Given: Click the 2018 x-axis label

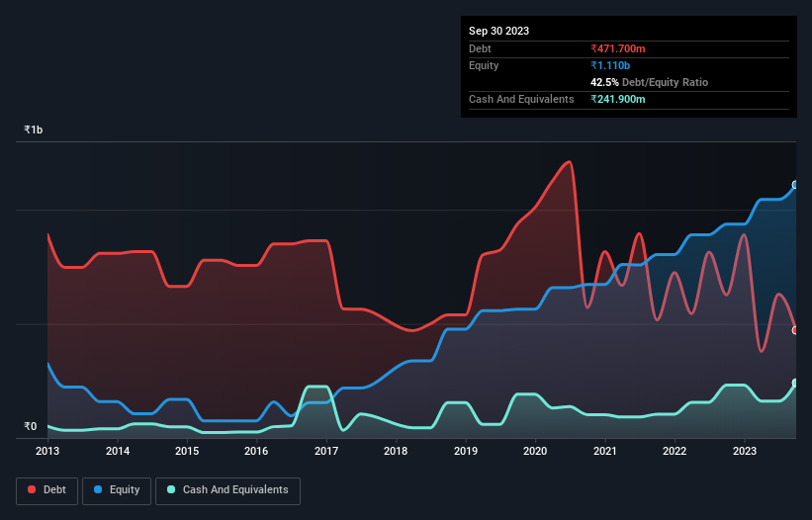Looking at the screenshot, I should (x=396, y=451).
